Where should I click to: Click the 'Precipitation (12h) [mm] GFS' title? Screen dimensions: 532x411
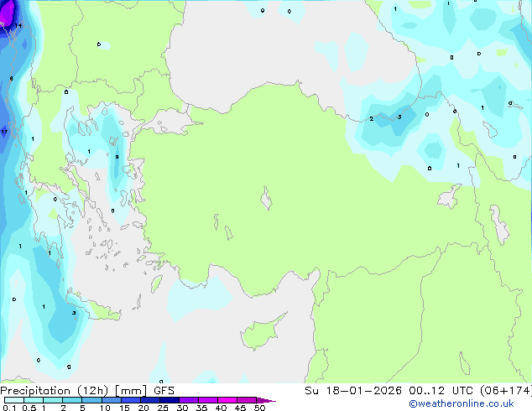(x=87, y=391)
